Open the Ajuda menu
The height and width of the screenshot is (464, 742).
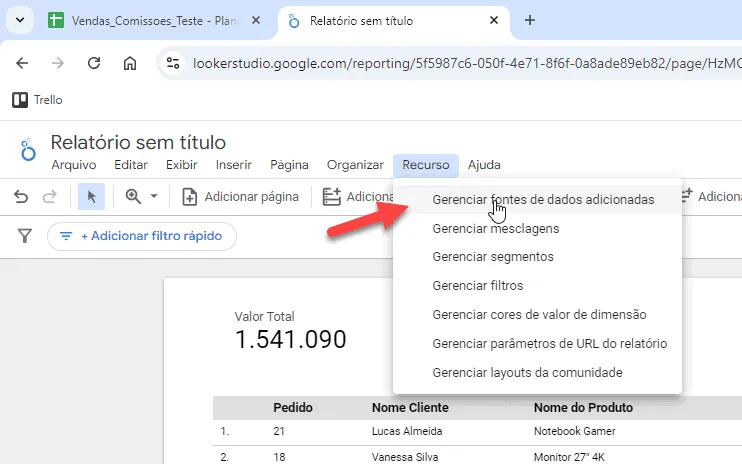tap(484, 165)
